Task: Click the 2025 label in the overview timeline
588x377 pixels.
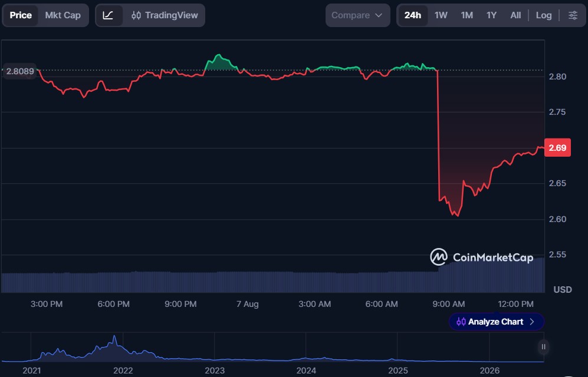Action: tap(398, 371)
